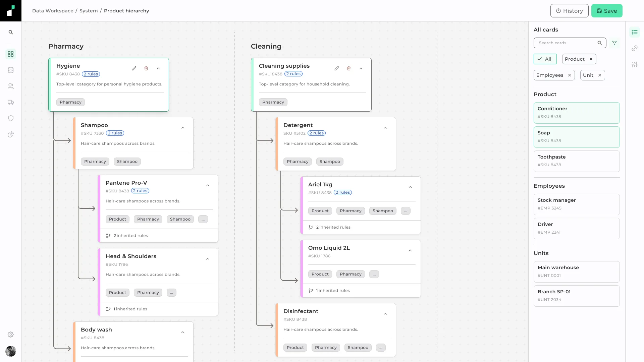
Task: Click inherited rules branch icon on Head & Shoulders
Action: click(108, 309)
